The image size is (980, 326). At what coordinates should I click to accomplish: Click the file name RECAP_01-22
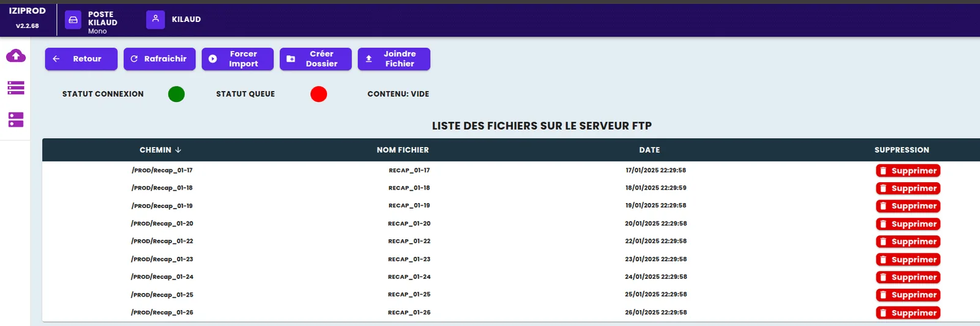[409, 242]
